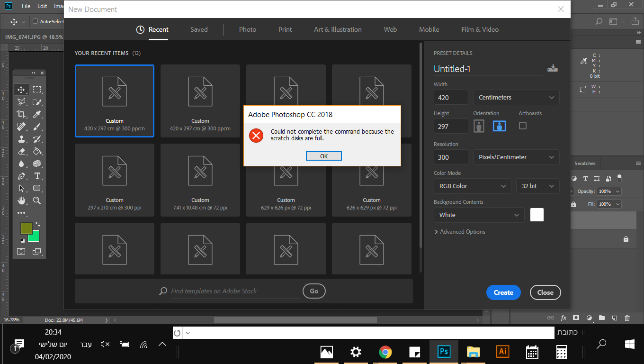Open the layer Fill dropdown arrow
The height and width of the screenshot is (364, 644).
(617, 204)
